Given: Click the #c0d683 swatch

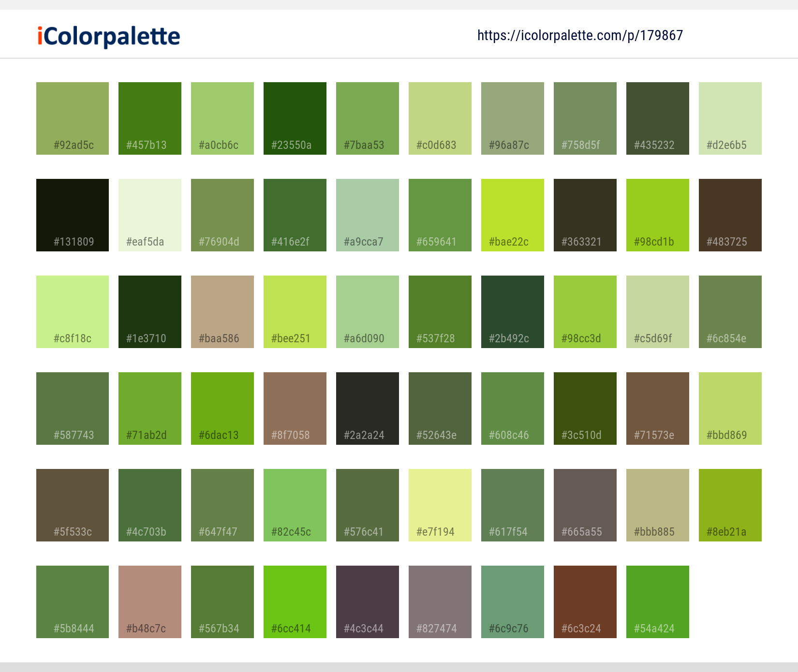Looking at the screenshot, I should click(x=440, y=118).
